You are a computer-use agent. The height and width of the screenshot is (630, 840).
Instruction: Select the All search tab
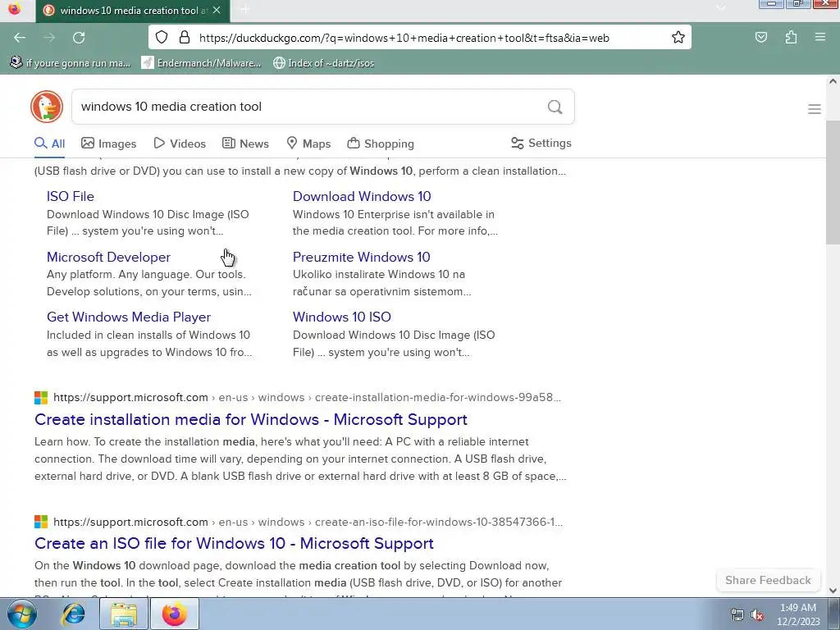(50, 144)
